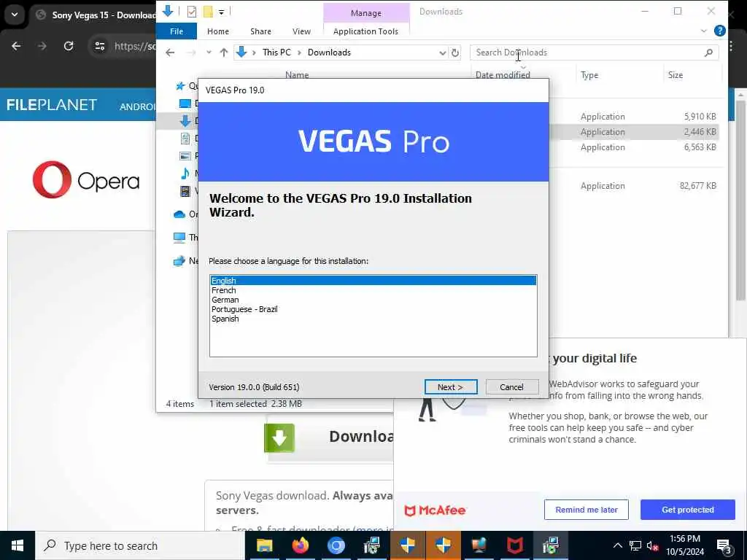Open File Explorer from the taskbar
The height and width of the screenshot is (560, 747).
[x=264, y=545]
